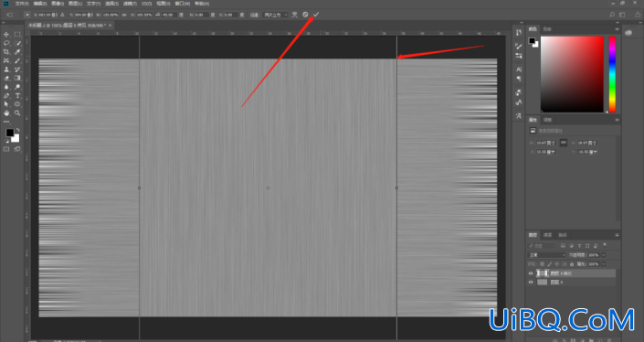Select the Spot Healing Brush tool
The height and width of the screenshot is (342, 644).
tap(6, 61)
